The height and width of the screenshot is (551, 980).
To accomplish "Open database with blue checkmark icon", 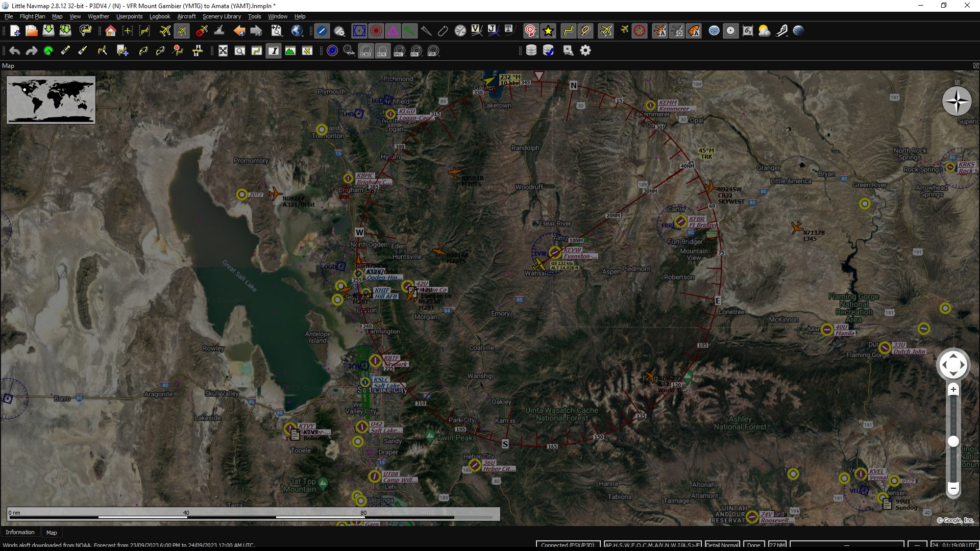I will [548, 51].
